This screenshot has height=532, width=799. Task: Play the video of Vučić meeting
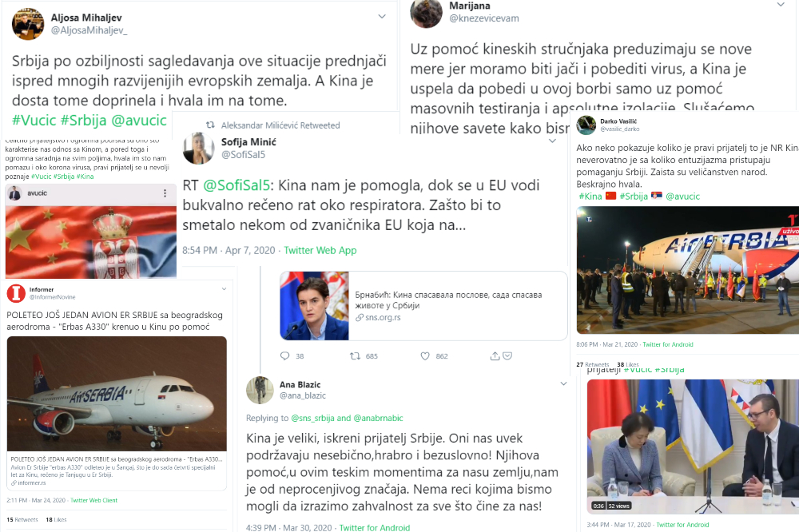coord(693,447)
